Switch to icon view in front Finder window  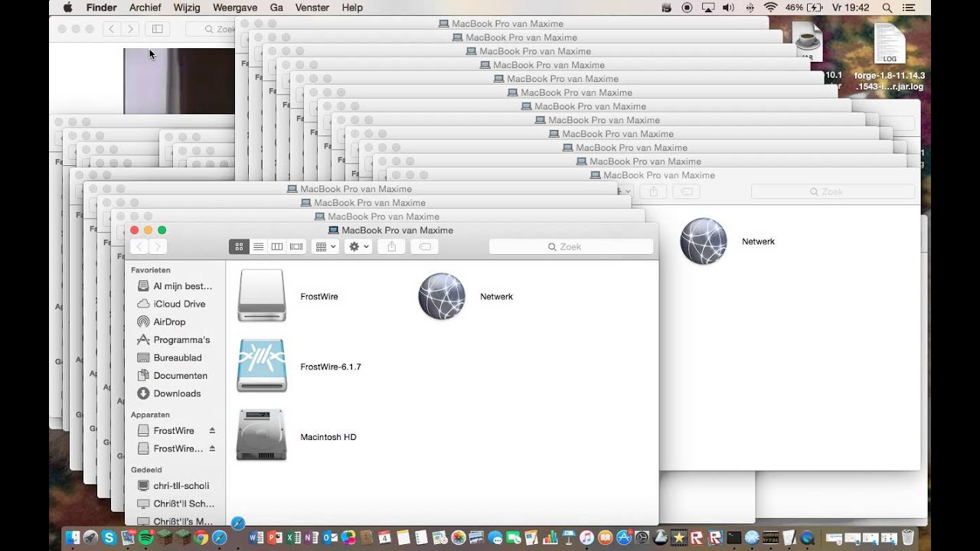[x=239, y=246]
